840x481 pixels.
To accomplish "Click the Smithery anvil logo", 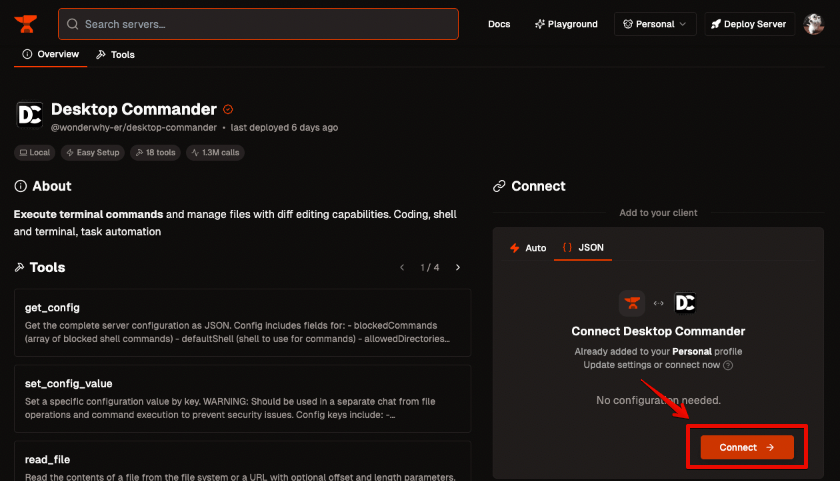I will [26, 24].
